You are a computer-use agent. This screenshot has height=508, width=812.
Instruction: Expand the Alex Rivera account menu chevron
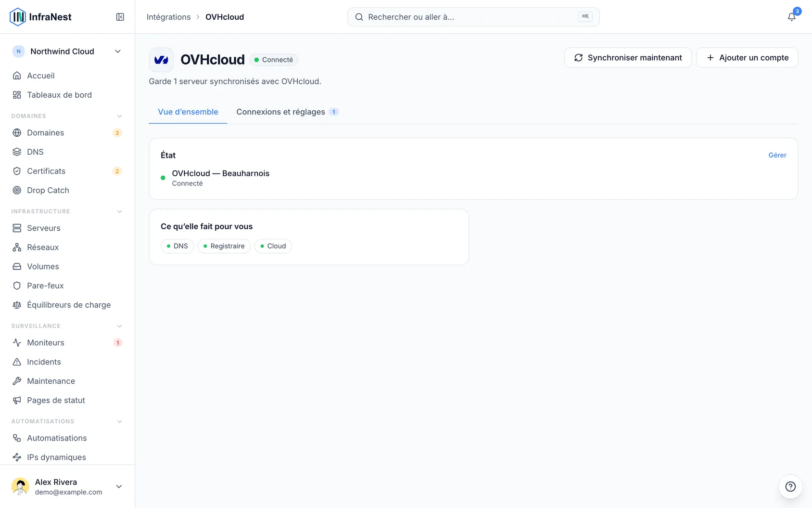119,486
